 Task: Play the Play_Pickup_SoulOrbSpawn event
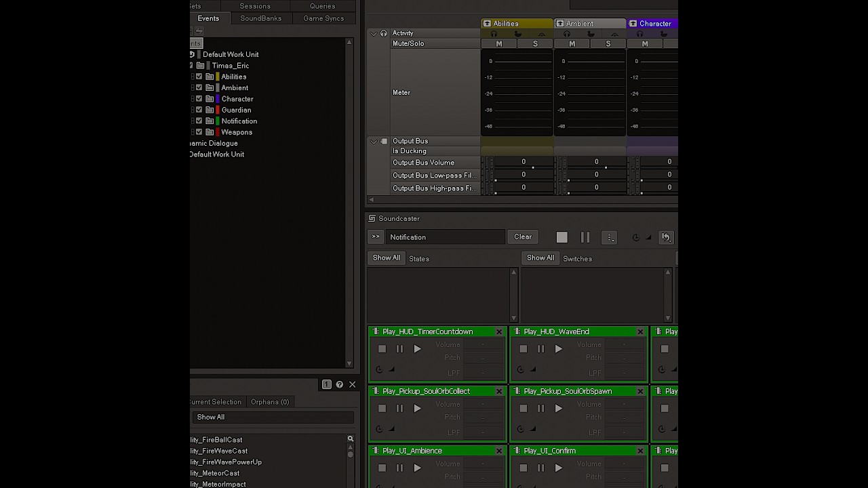click(558, 409)
